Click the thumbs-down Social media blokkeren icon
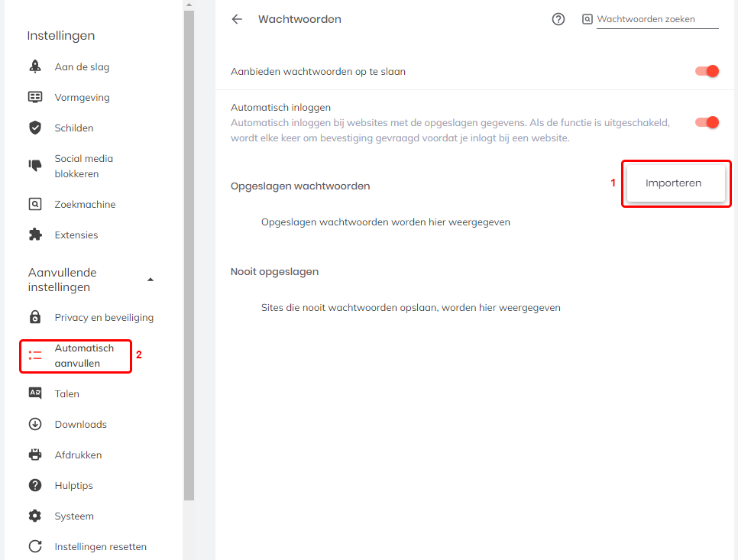738x560 pixels. coord(35,166)
